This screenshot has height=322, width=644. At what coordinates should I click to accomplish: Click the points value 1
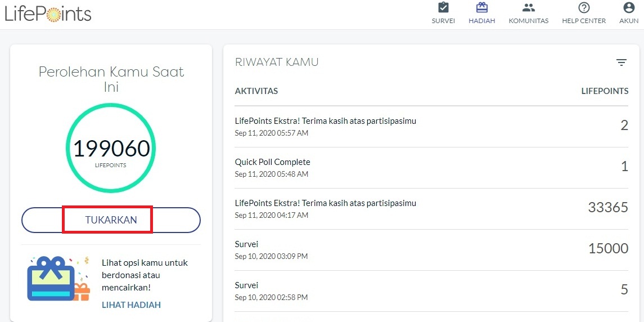[x=625, y=166]
